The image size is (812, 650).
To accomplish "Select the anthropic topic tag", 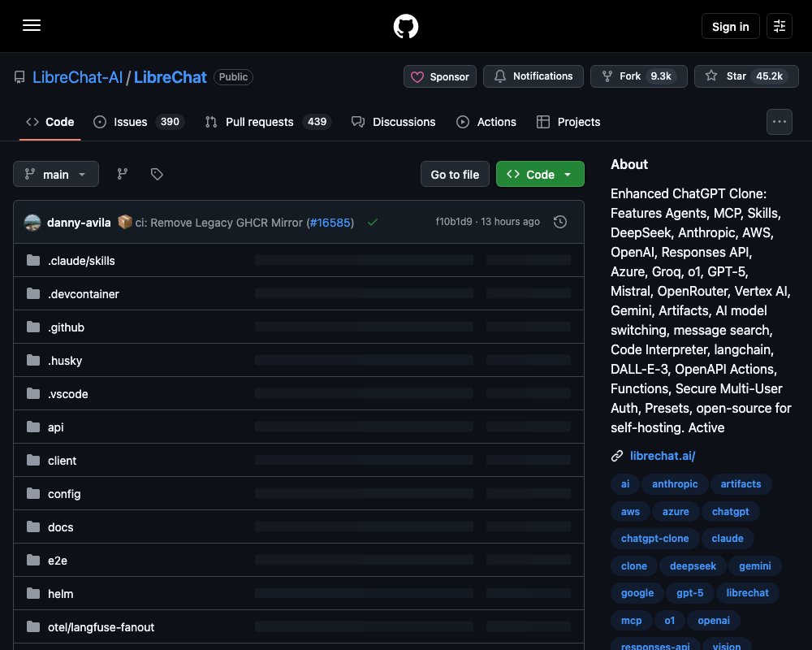I will tap(675, 484).
